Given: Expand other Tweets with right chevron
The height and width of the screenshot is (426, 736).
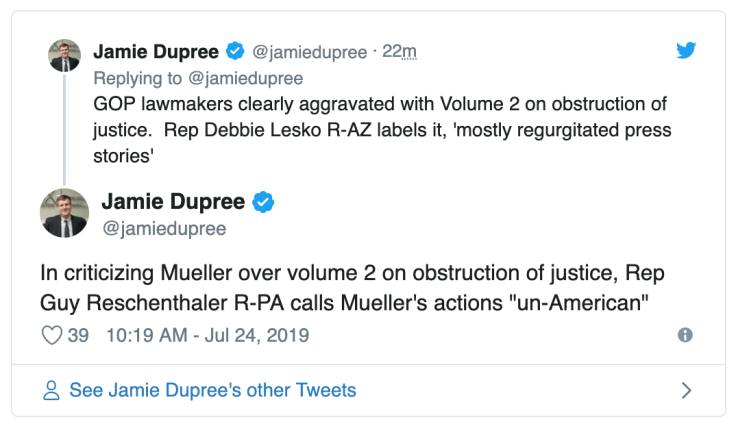Looking at the screenshot, I should tap(686, 390).
